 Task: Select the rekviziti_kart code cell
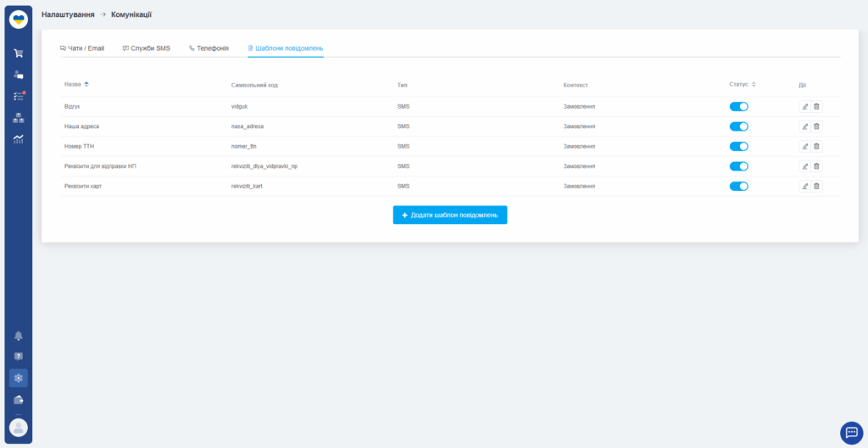pyautogui.click(x=247, y=187)
